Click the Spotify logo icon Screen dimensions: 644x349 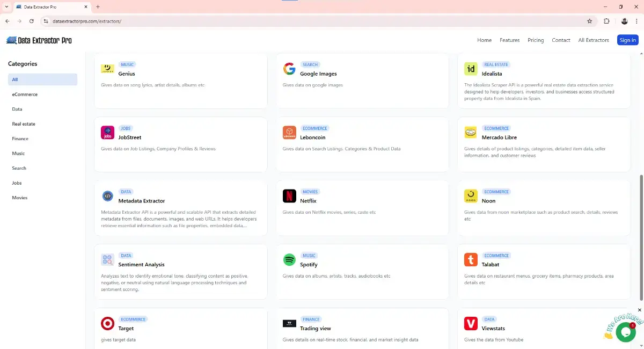pyautogui.click(x=289, y=260)
